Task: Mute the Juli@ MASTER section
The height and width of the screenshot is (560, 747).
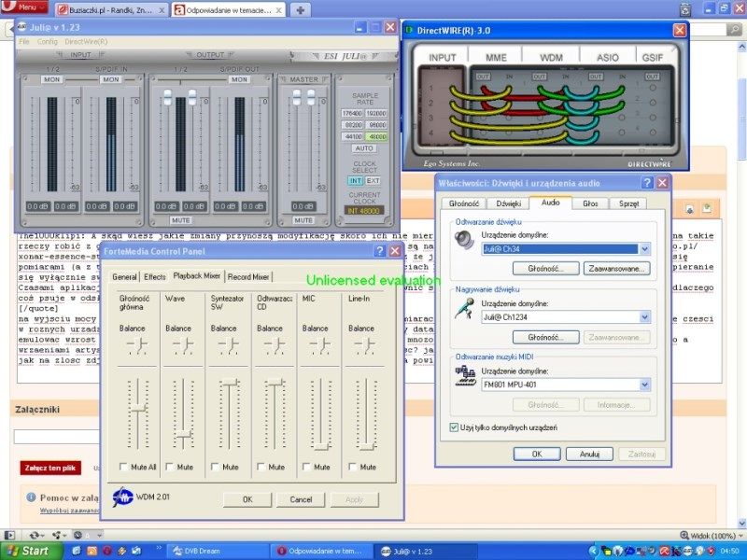Action: 303,220
